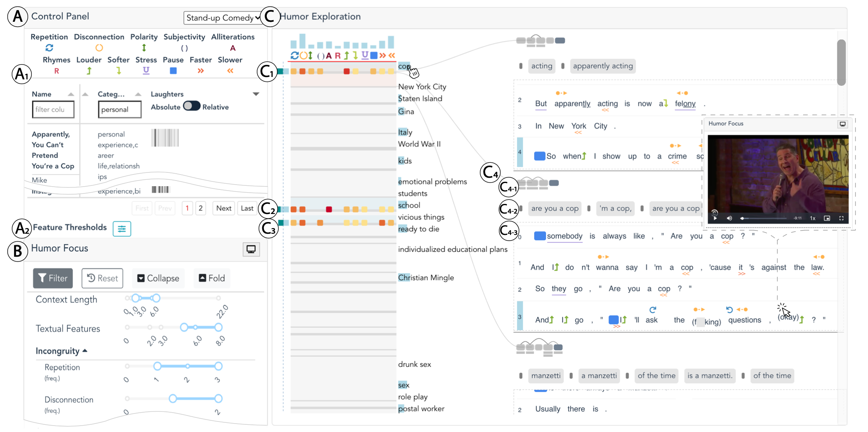868x432 pixels.
Task: Click the Category filter field containing 'personal'
Action: point(120,110)
